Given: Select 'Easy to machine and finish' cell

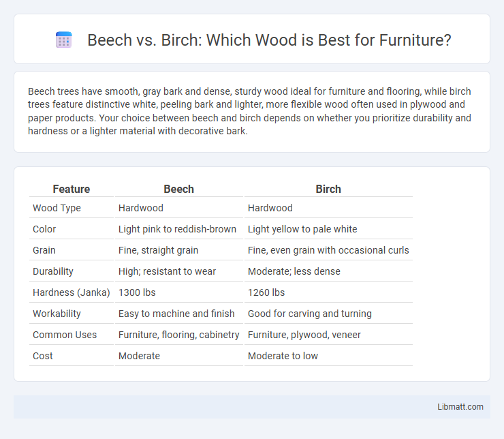Looking at the screenshot, I should (x=176, y=314).
